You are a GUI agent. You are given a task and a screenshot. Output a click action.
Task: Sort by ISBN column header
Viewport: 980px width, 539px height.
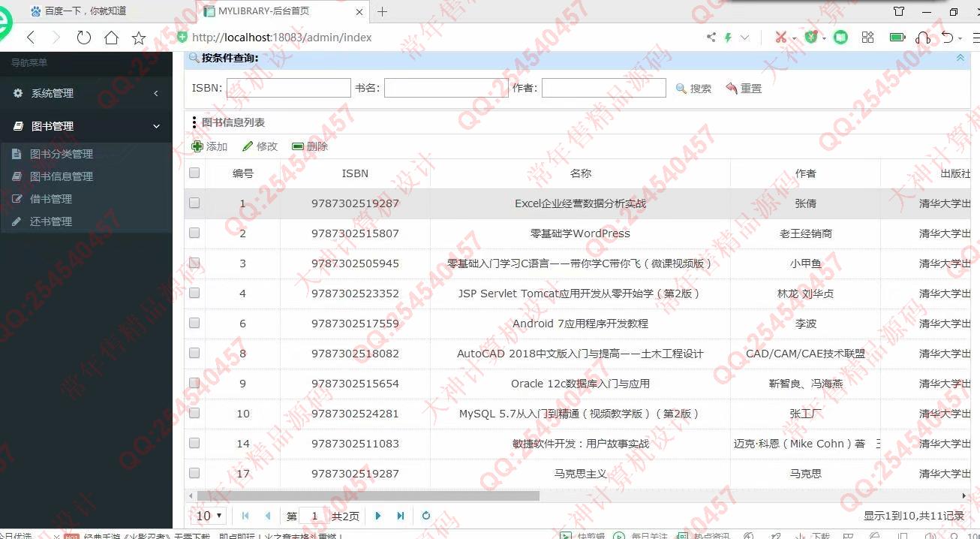point(355,173)
